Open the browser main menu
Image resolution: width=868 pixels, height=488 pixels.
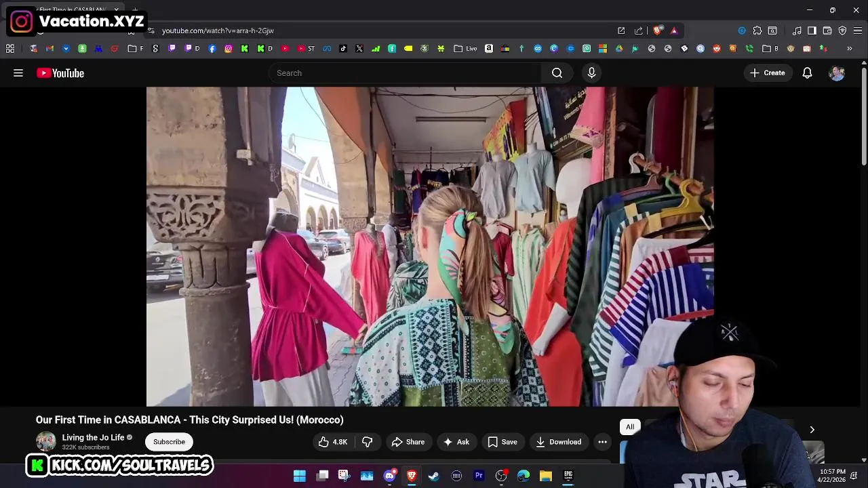858,30
